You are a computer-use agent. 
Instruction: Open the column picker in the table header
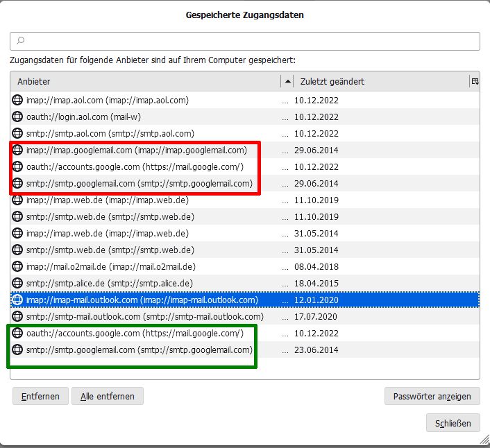[x=475, y=82]
